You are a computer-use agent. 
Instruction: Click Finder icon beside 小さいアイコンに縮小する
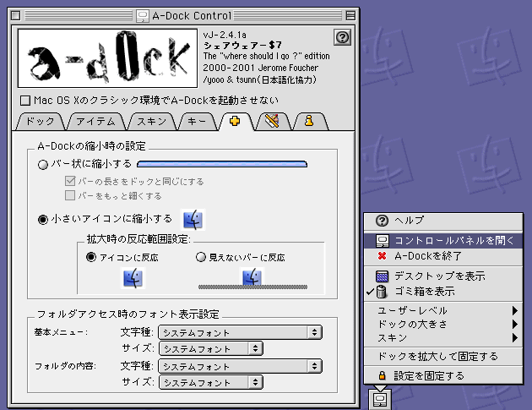click(193, 220)
